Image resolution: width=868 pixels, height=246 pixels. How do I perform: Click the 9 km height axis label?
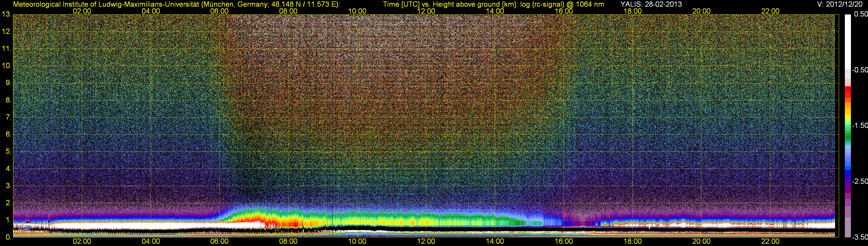8,83
